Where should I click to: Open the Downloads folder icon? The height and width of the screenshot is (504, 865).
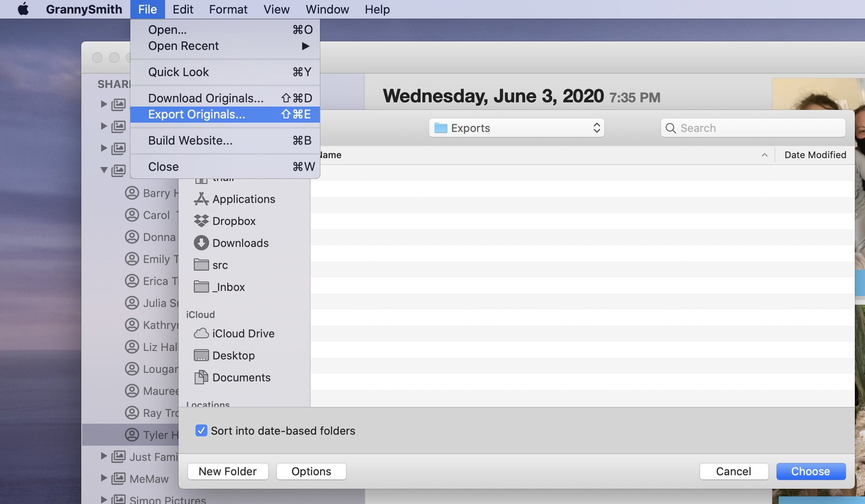click(201, 243)
